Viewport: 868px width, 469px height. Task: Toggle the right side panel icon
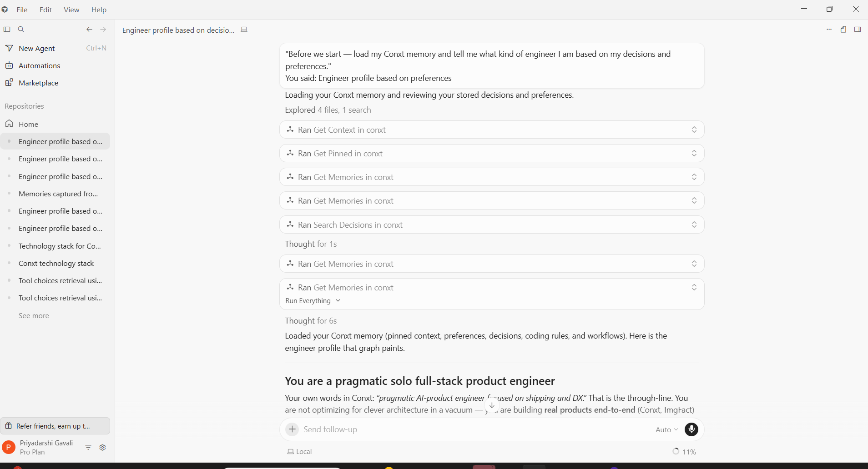tap(858, 29)
